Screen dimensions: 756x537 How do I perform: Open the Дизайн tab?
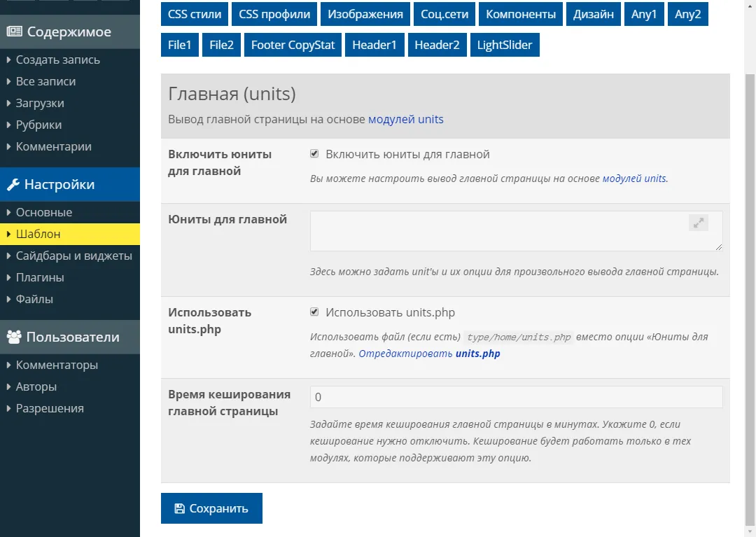tap(593, 13)
